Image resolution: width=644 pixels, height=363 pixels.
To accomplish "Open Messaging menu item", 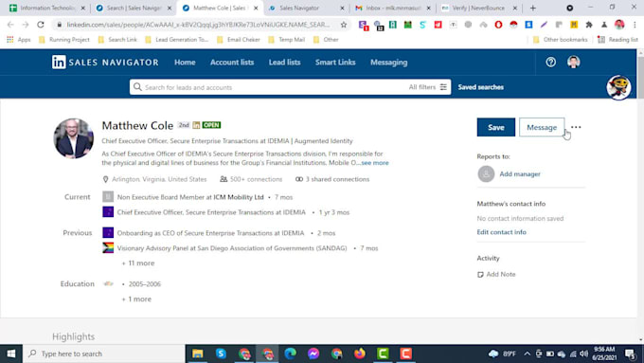I will (389, 62).
